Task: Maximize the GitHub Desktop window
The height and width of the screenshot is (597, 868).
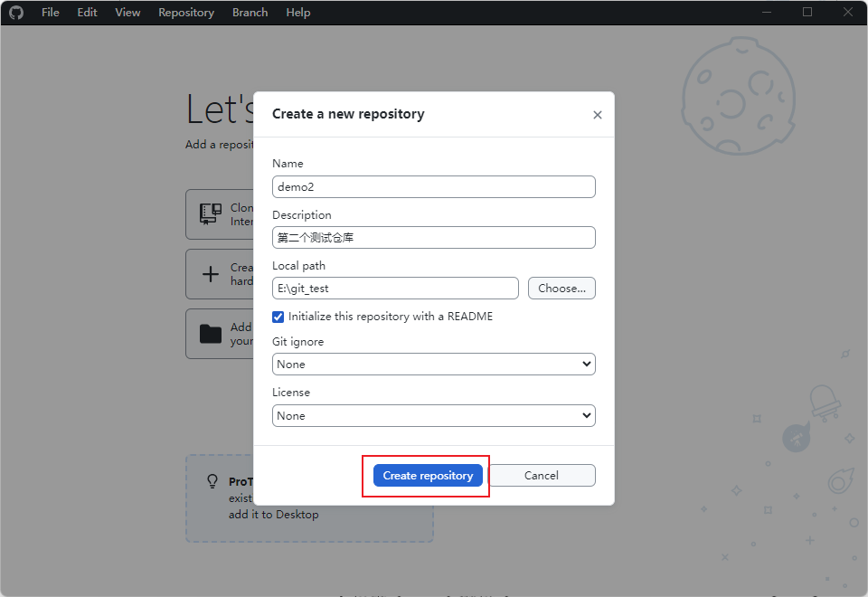Action: (x=807, y=13)
